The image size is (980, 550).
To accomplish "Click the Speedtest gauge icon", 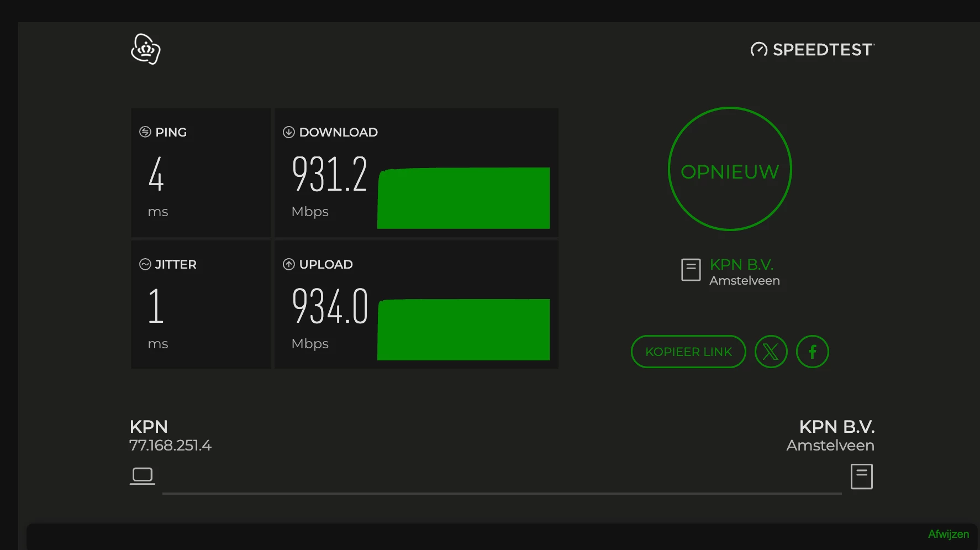I will 759,50.
